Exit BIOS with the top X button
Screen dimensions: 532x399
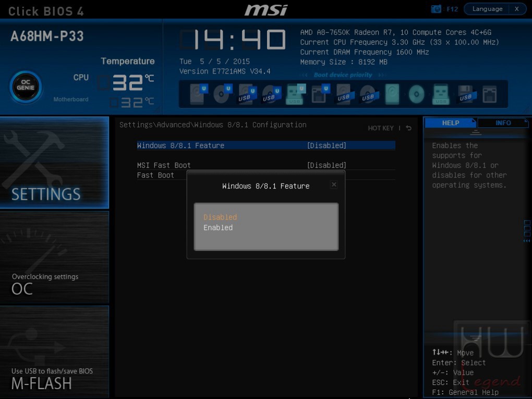pyautogui.click(x=517, y=9)
